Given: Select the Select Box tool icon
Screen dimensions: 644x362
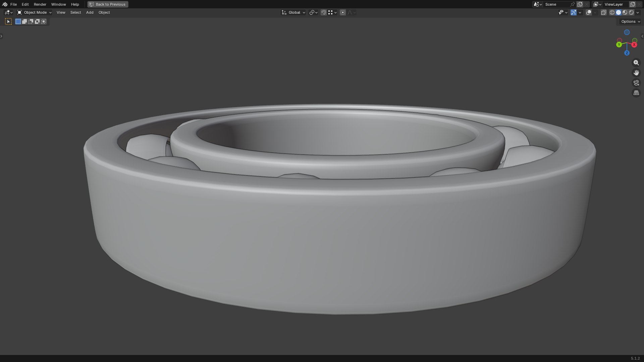Looking at the screenshot, I should click(8, 21).
